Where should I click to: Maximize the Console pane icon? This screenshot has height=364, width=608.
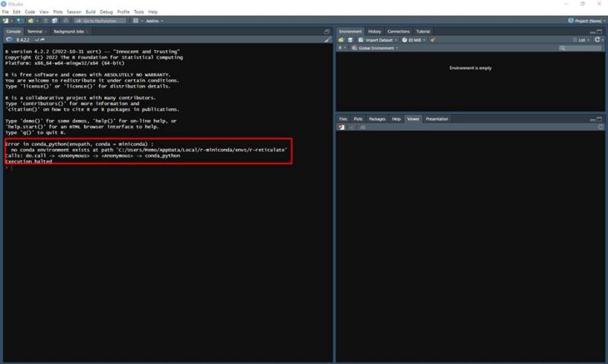point(327,32)
